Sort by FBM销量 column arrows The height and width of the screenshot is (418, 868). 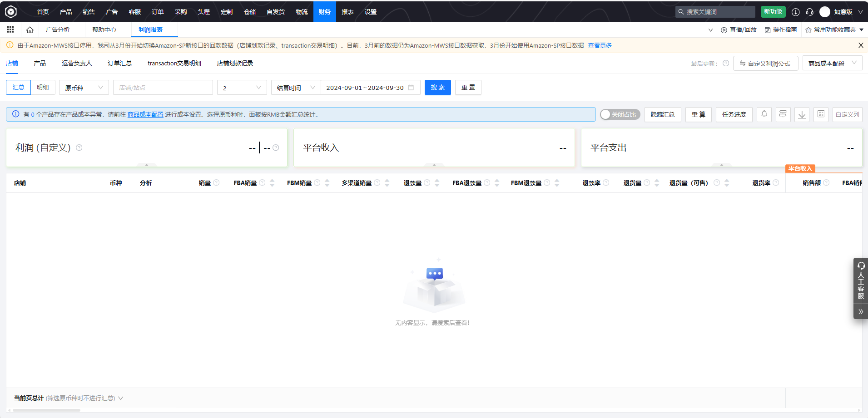pos(327,183)
